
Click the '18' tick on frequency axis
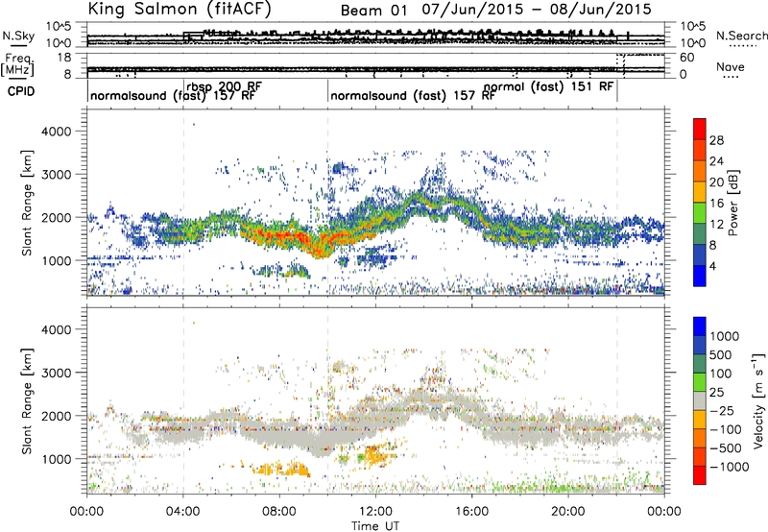click(x=64, y=58)
